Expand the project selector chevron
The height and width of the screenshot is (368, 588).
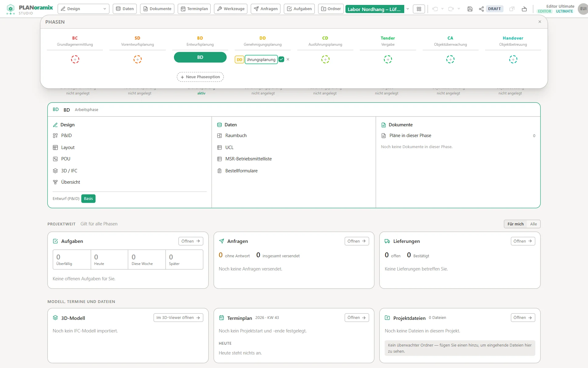pyautogui.click(x=408, y=9)
